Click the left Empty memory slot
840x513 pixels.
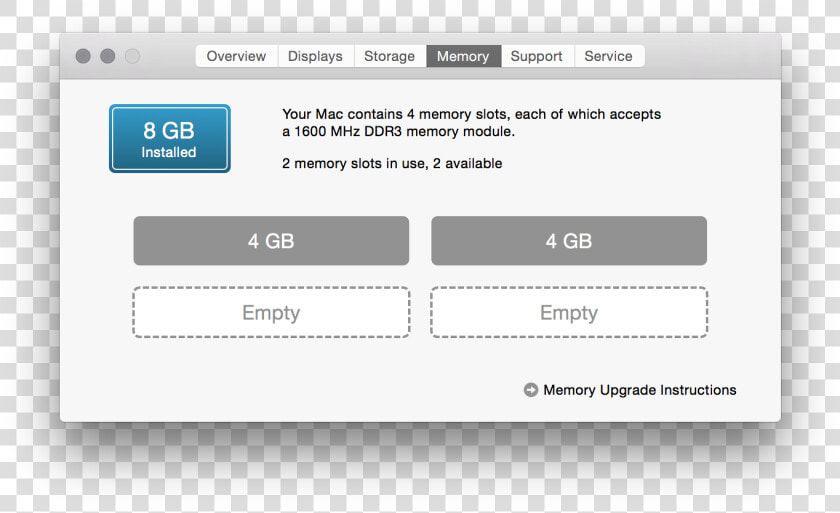(271, 312)
